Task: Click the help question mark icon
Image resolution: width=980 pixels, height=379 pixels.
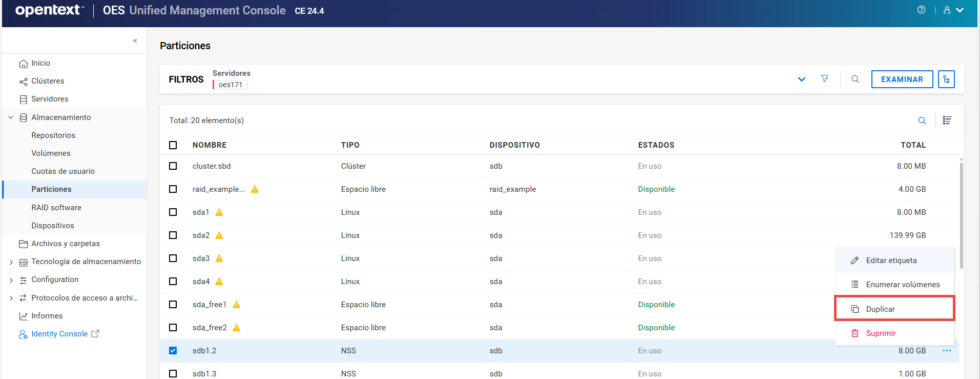Action: tap(921, 10)
